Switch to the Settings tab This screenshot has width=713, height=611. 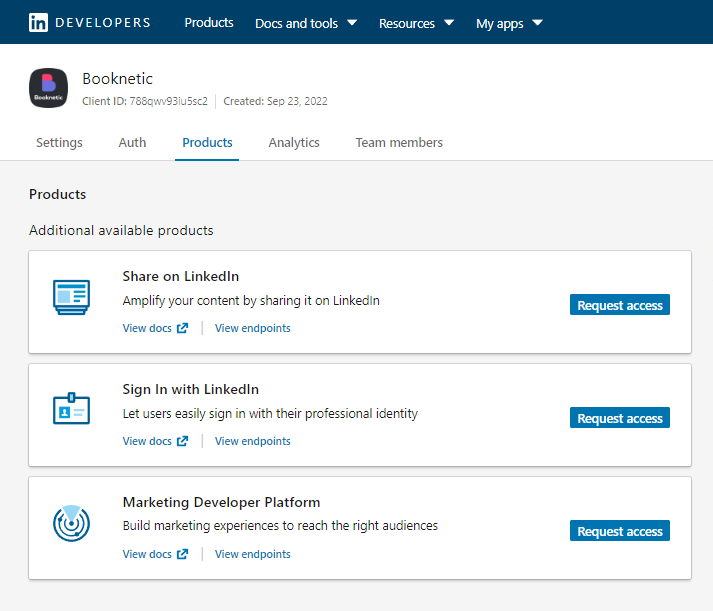(x=59, y=142)
